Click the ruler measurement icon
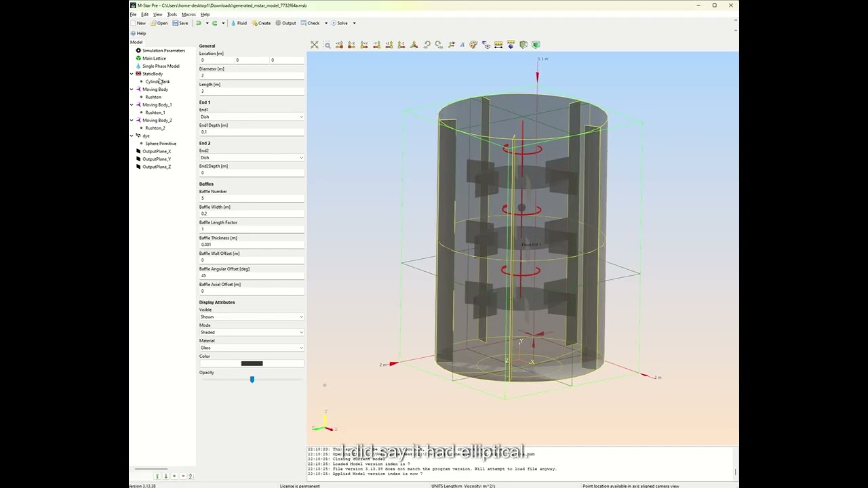 tap(498, 45)
